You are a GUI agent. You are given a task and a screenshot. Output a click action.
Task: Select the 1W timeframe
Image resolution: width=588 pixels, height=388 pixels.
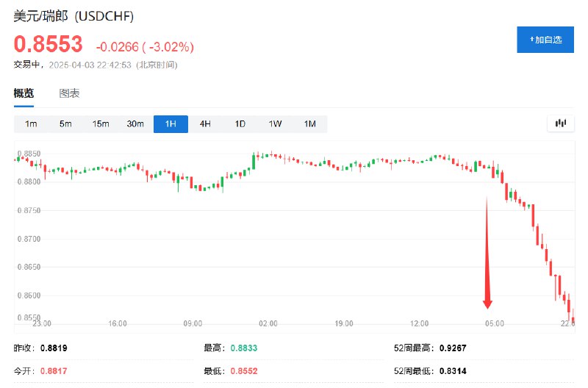point(275,123)
